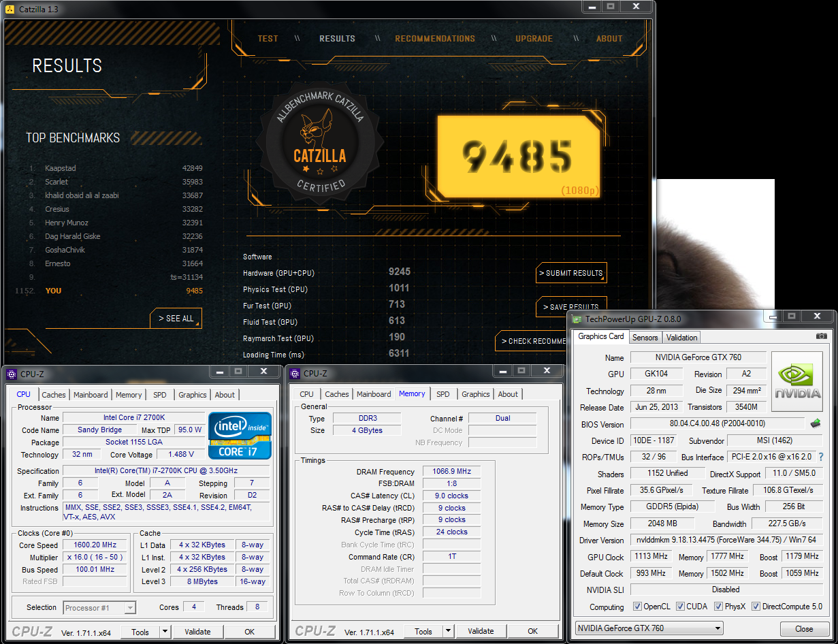The width and height of the screenshot is (838, 644).
Task: Select the YOU ranking row
Action: (x=109, y=291)
